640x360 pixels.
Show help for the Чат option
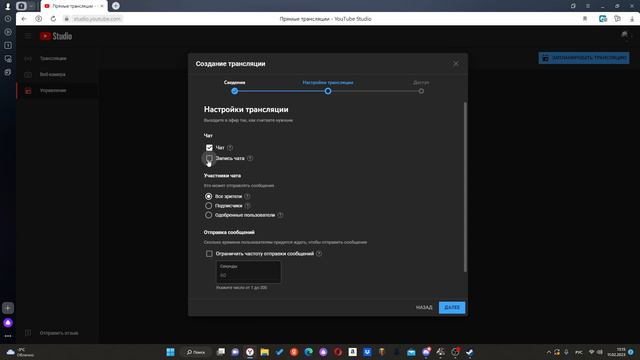230,147
